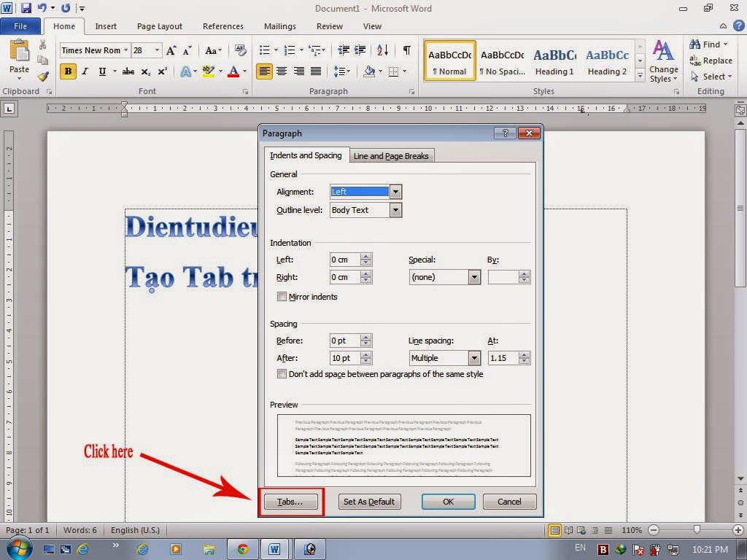
Task: Switch to Line and Page Breaks tab
Action: [x=391, y=155]
